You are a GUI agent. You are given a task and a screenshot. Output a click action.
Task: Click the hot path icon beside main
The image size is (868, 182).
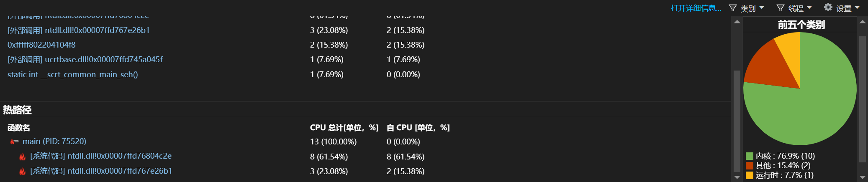tap(14, 142)
